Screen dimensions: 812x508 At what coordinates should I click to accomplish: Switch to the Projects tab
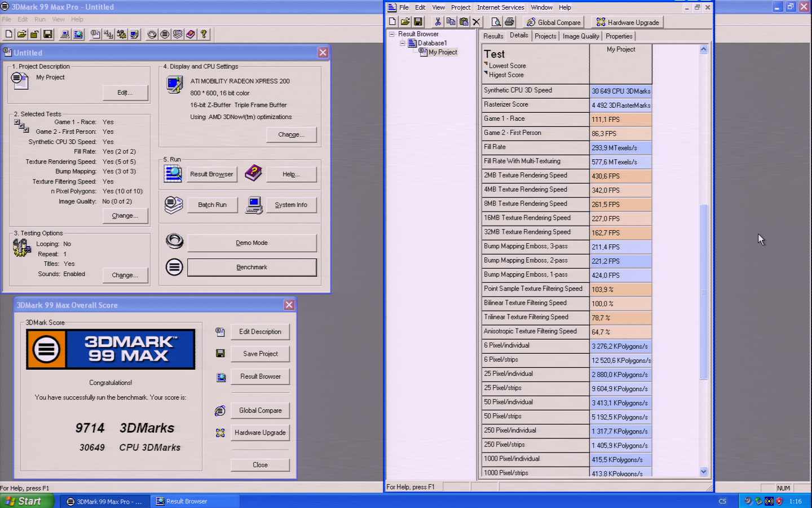point(545,36)
